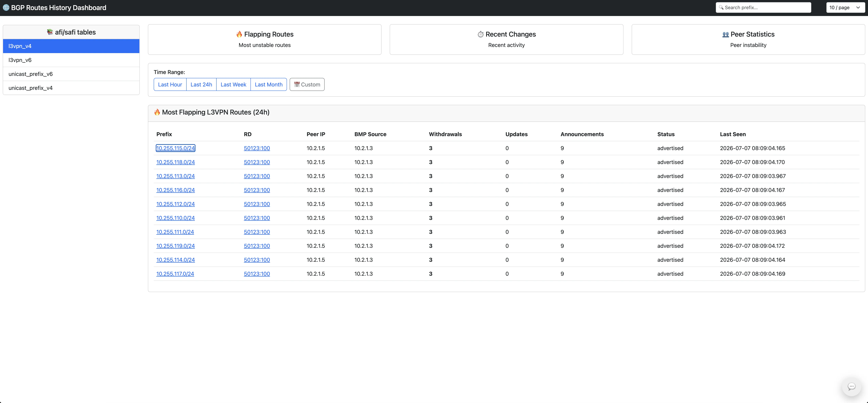The image size is (868, 403).
Task: Open the Peer Statistics card
Action: [748, 39]
